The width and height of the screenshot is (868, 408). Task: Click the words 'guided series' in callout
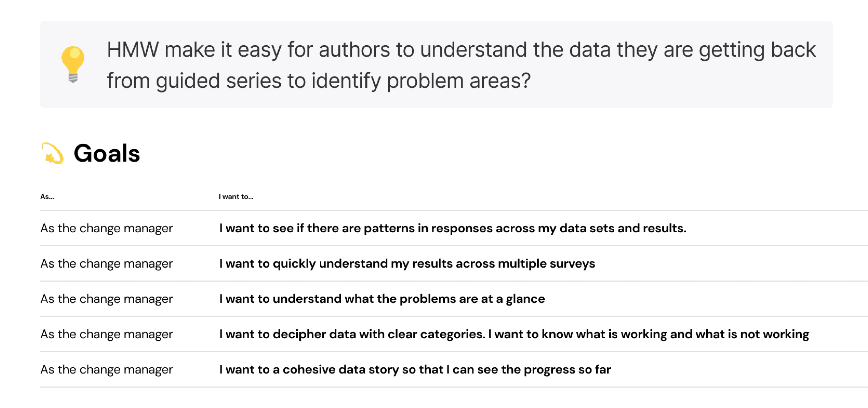point(218,81)
